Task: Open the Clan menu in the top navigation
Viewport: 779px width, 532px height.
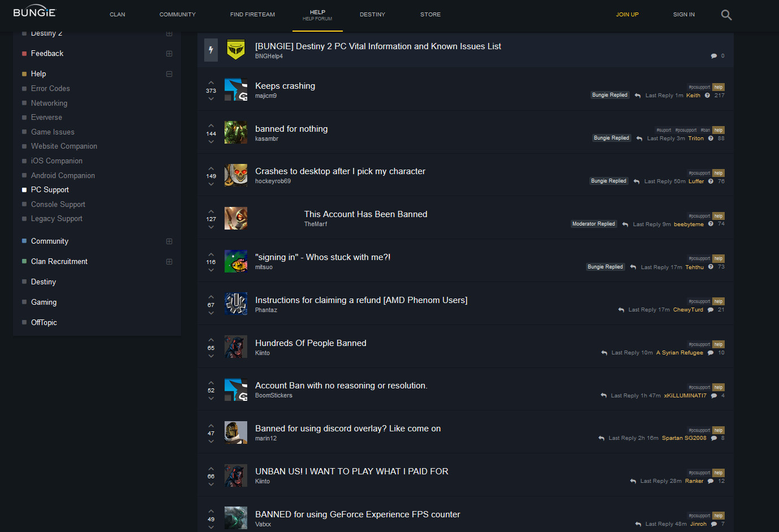Action: (x=118, y=15)
